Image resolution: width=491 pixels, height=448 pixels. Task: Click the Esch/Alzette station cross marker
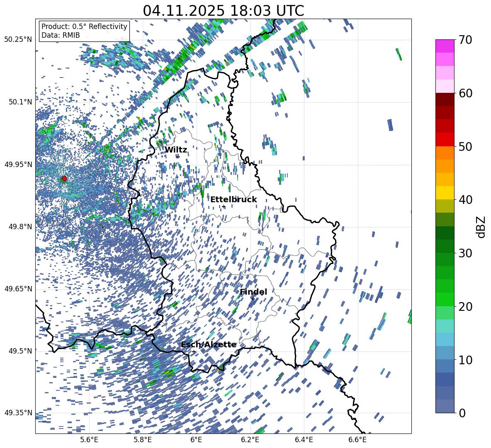194,351
